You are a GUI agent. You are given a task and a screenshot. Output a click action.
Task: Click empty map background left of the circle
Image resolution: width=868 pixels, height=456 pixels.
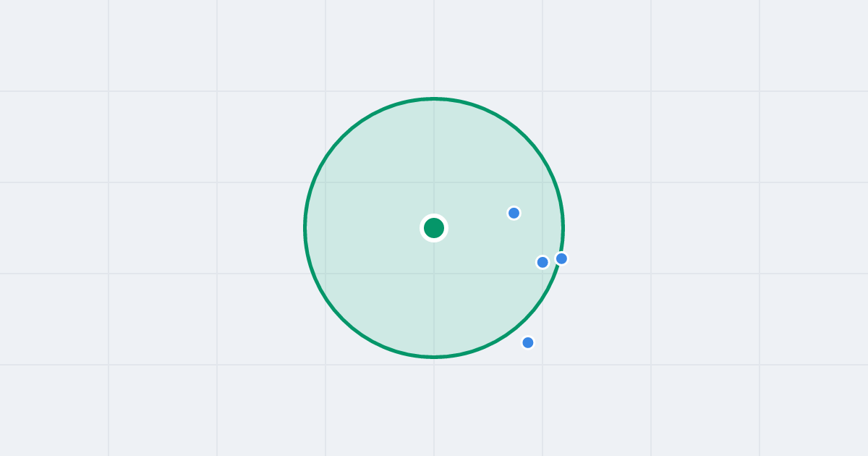pyautogui.click(x=159, y=228)
